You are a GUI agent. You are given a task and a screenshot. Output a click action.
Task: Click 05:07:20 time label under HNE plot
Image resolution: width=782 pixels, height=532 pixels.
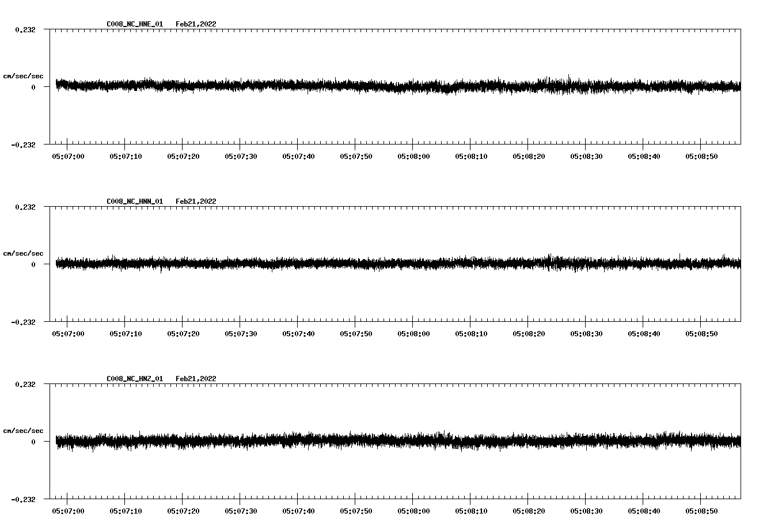pyautogui.click(x=183, y=157)
